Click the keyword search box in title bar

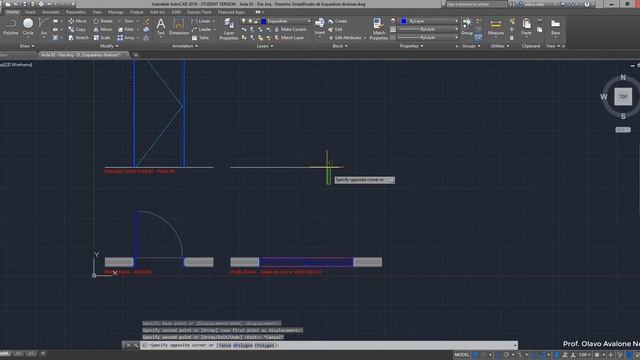(477, 4)
